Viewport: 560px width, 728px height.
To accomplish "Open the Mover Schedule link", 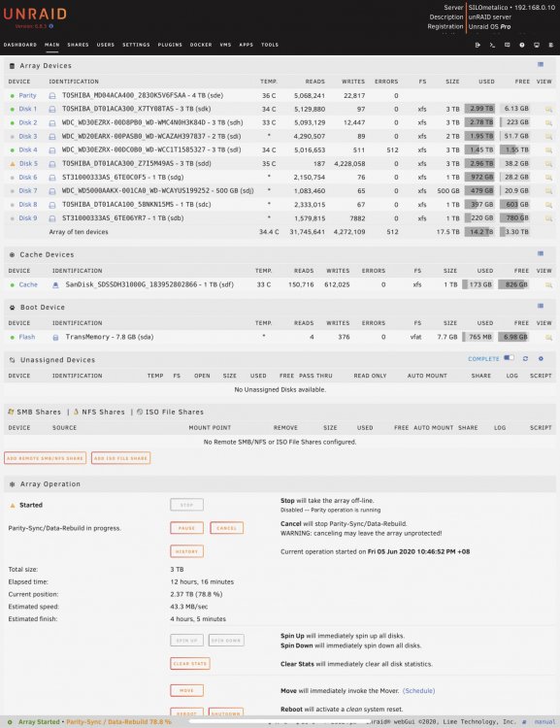I will tap(419, 691).
